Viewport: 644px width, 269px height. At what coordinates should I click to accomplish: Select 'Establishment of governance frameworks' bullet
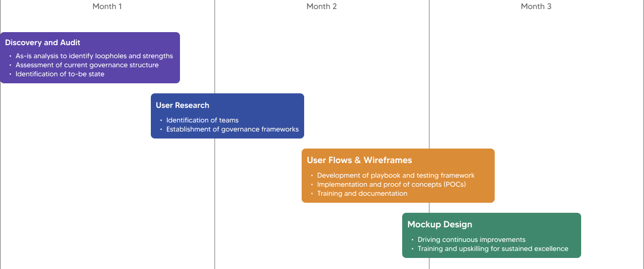click(x=232, y=129)
